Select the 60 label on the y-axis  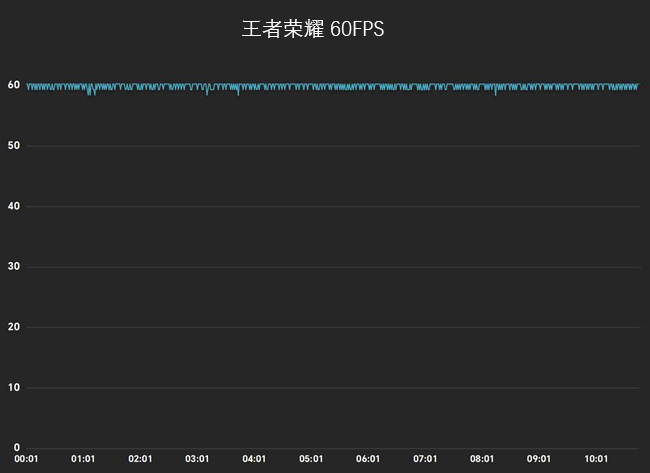tap(14, 86)
